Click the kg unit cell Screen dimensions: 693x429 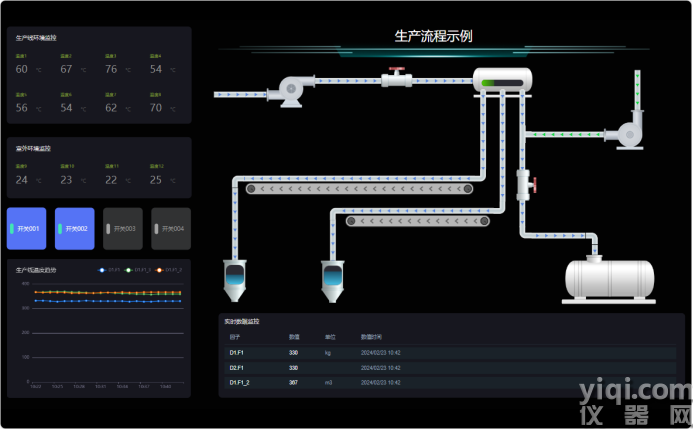coord(327,353)
